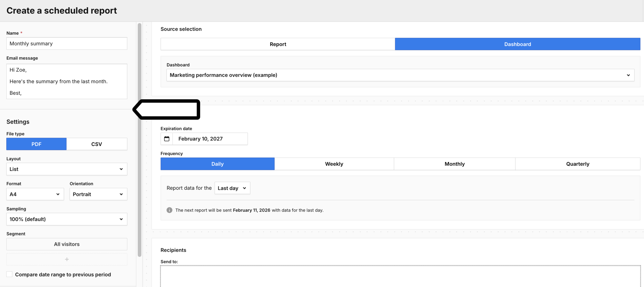Open the Layout dropdown showing List

67,169
